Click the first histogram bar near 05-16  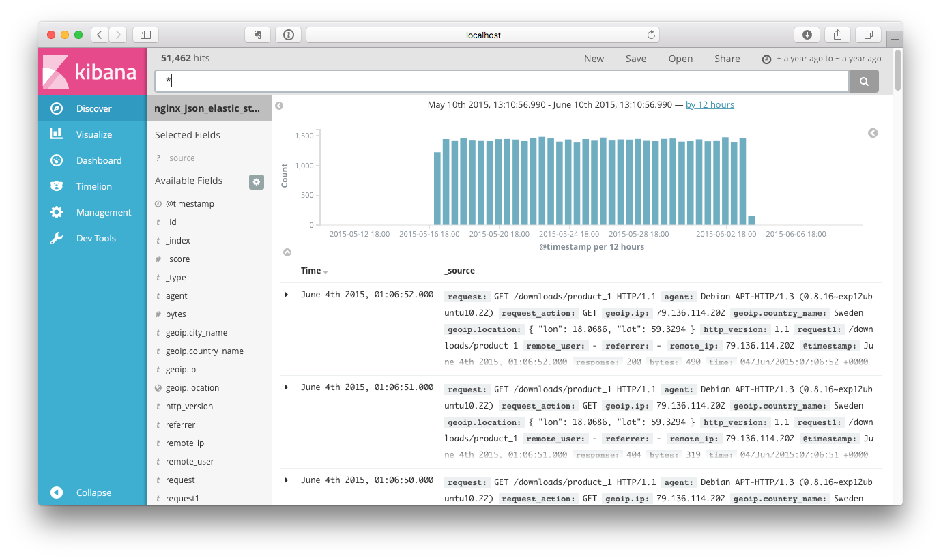coord(437,188)
